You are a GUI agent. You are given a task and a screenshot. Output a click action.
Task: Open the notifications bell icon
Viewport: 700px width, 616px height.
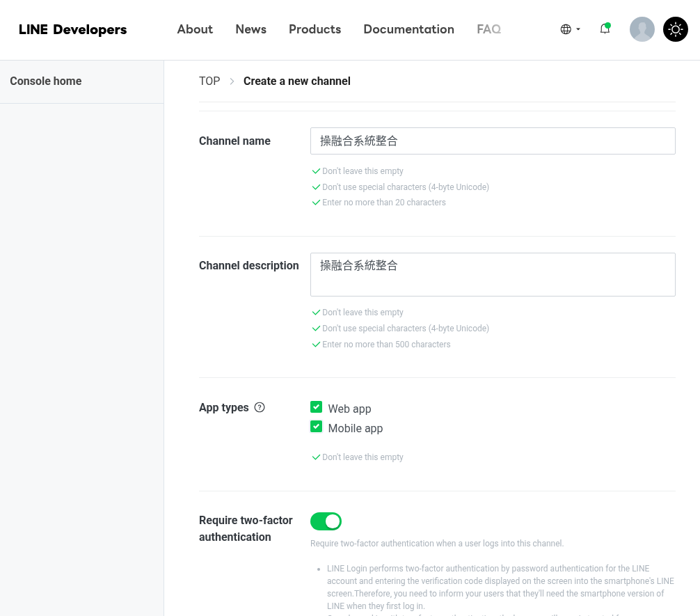tap(605, 29)
